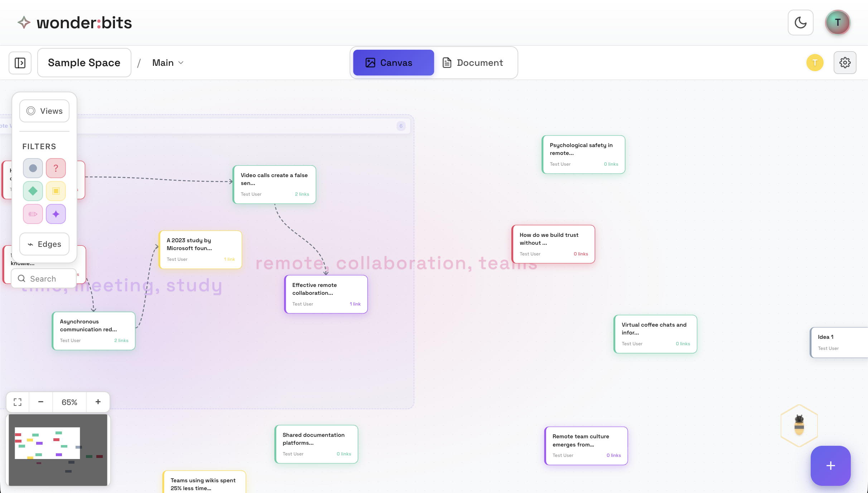Toggle the yellow square filter
The width and height of the screenshot is (868, 493).
point(56,191)
